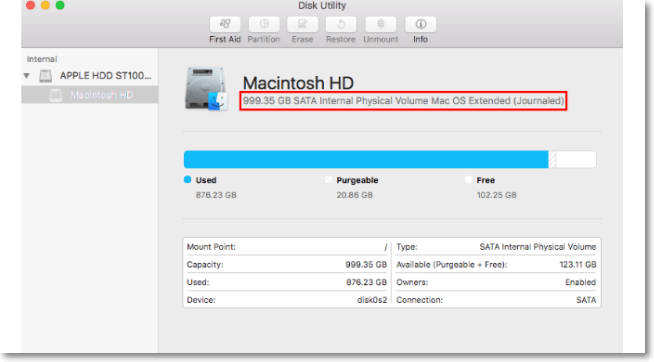Screen dimensions: 654x362
Task: Click the 20.86 GB purgeable value
Action: pos(355,195)
